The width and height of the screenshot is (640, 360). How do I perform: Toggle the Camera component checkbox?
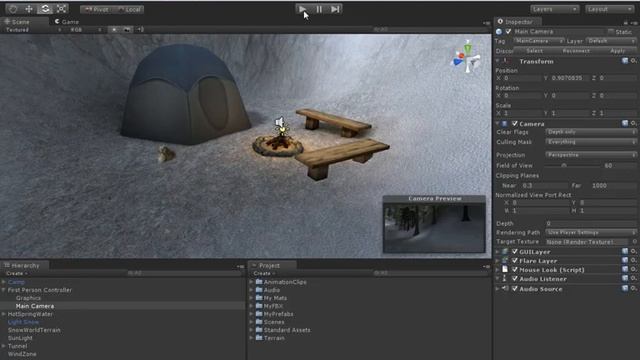pyautogui.click(x=515, y=123)
